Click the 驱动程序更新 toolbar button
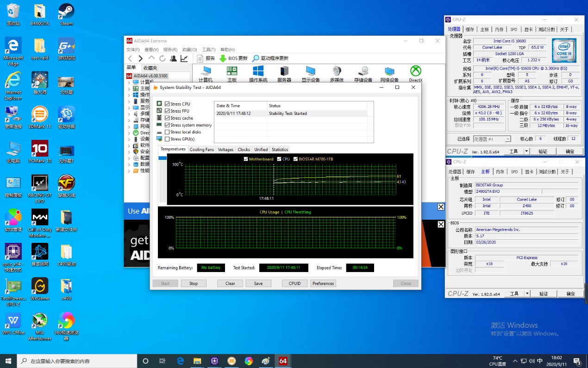This screenshot has height=368, width=588. click(270, 58)
